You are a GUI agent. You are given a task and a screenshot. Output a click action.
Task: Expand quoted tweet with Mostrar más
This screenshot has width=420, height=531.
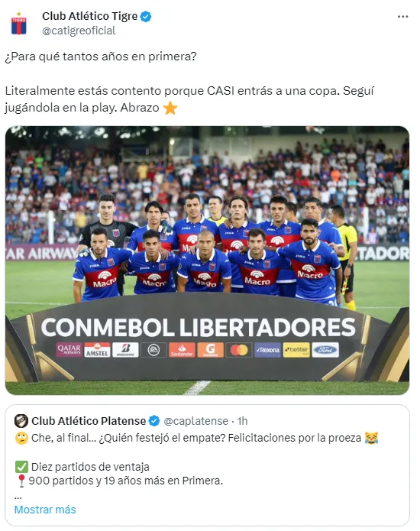pos(45,510)
